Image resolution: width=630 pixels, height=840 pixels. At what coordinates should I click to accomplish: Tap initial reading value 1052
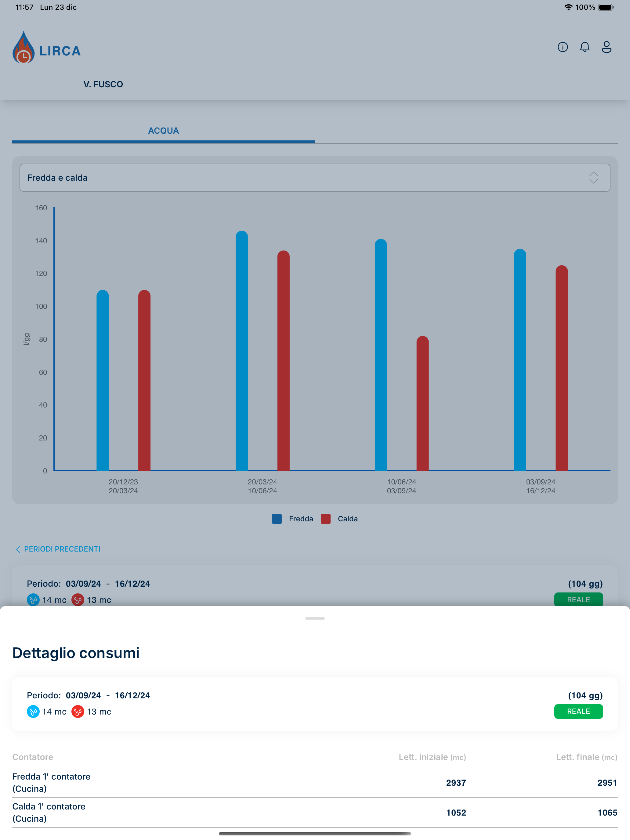tap(456, 813)
